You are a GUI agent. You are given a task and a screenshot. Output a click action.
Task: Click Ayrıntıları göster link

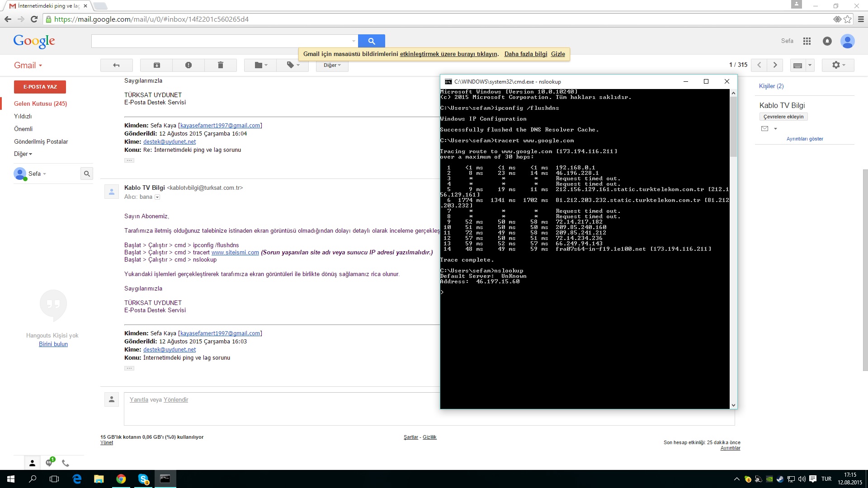click(805, 139)
